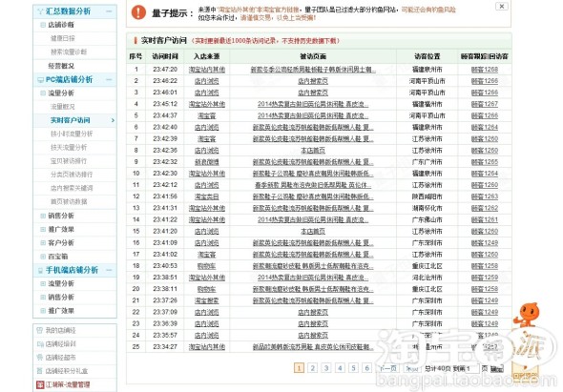Open 按小时流量分析 in the sidebar
This screenshot has height=392, width=563.
pos(72,134)
